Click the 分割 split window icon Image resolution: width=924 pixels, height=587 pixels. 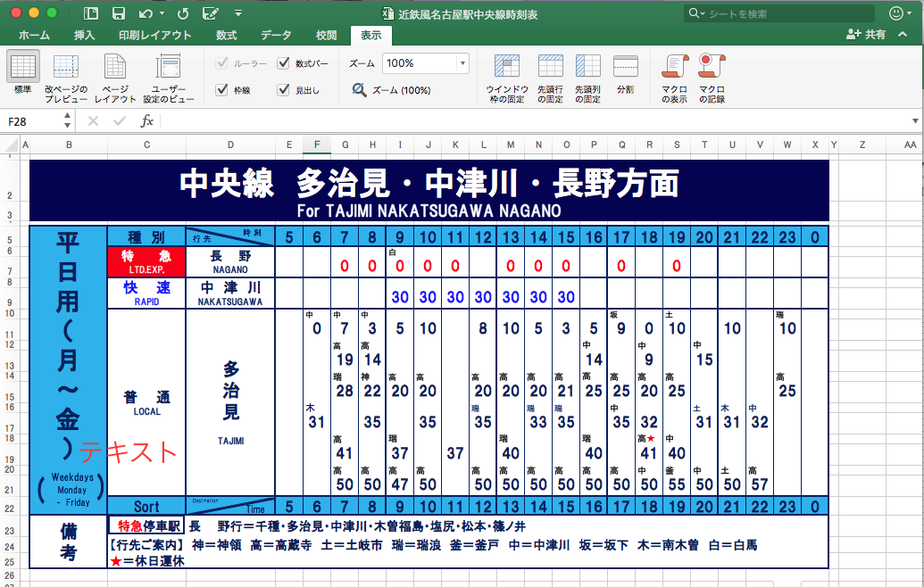click(x=625, y=67)
